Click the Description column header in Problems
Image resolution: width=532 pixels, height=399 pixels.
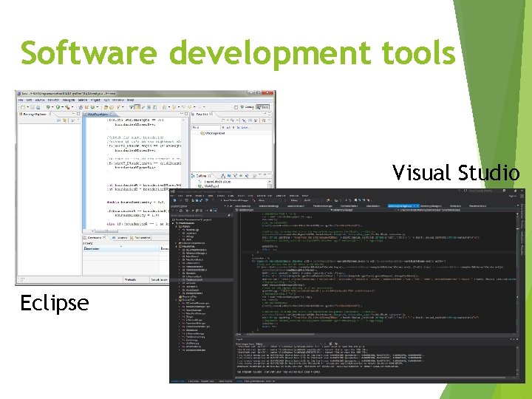pos(121,249)
